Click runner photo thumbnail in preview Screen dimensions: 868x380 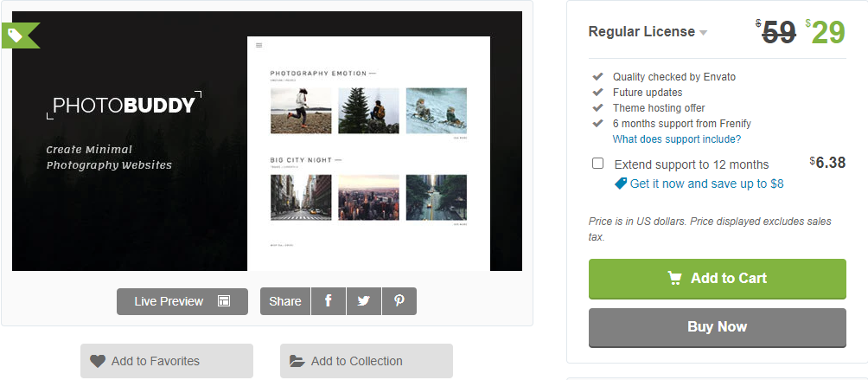(x=301, y=111)
